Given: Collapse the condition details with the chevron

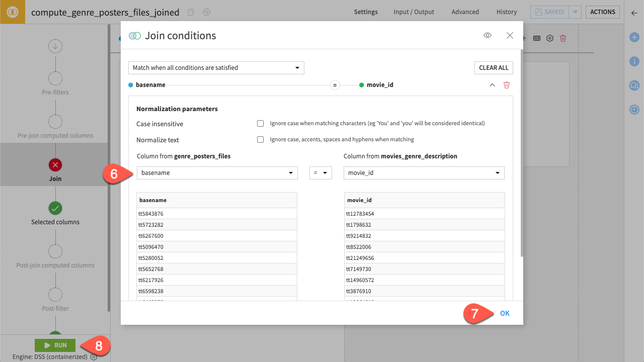Looking at the screenshot, I should [492, 85].
